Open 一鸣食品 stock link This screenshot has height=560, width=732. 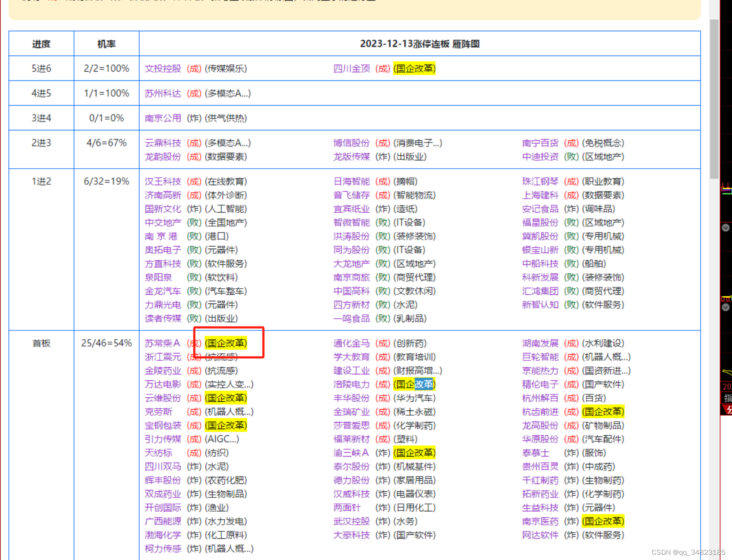click(352, 318)
